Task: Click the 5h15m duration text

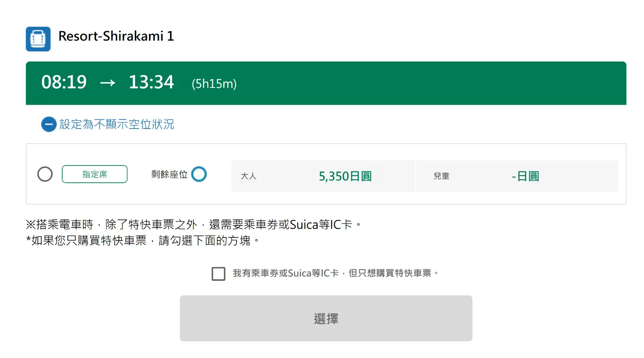Action: [214, 84]
